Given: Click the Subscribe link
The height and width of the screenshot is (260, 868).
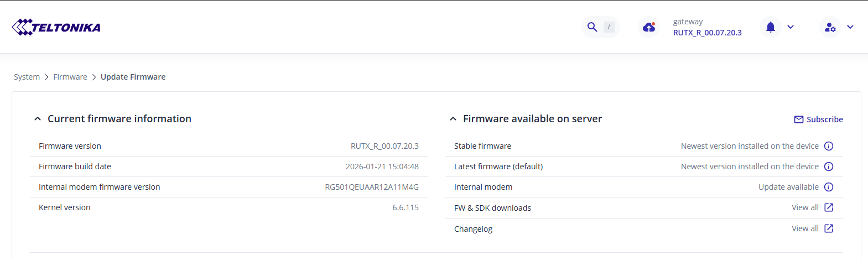Looking at the screenshot, I should [x=824, y=119].
